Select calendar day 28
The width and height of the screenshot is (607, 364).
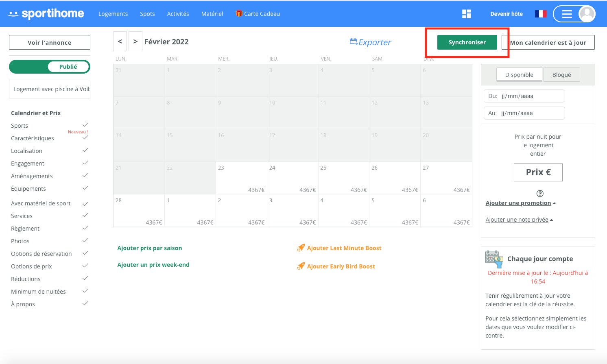[x=139, y=210]
